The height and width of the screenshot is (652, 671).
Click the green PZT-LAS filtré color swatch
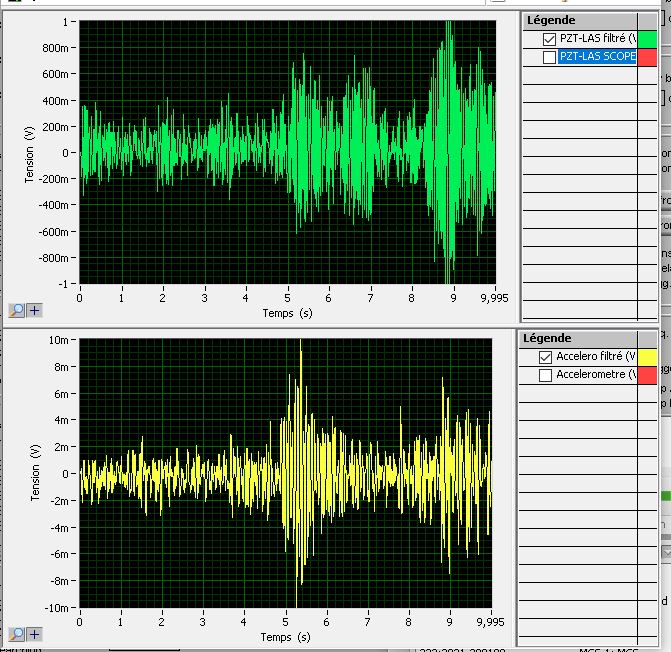point(647,38)
